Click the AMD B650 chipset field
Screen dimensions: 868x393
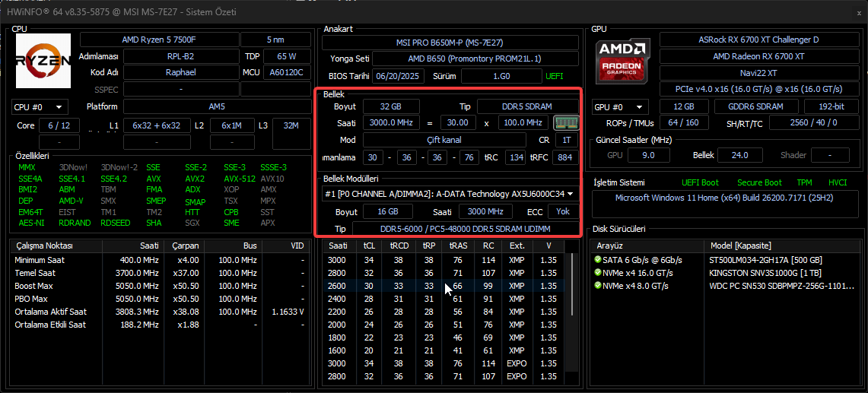pyautogui.click(x=475, y=59)
